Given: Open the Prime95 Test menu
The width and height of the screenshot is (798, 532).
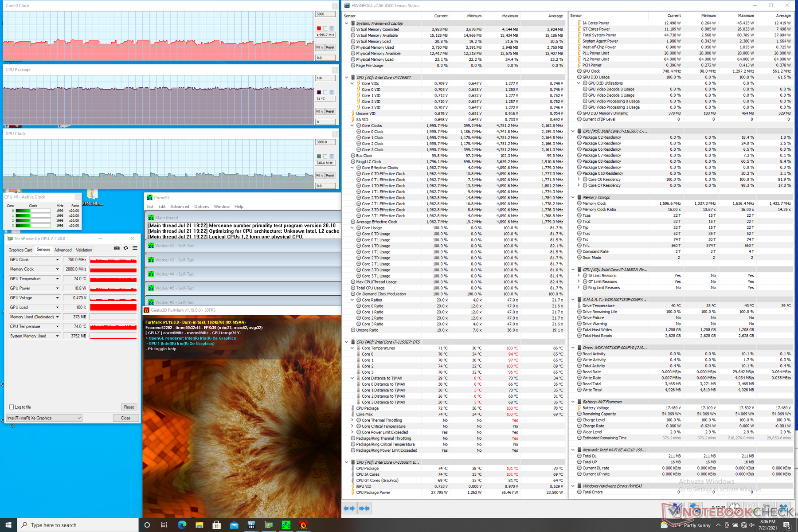Looking at the screenshot, I should tap(150, 207).
